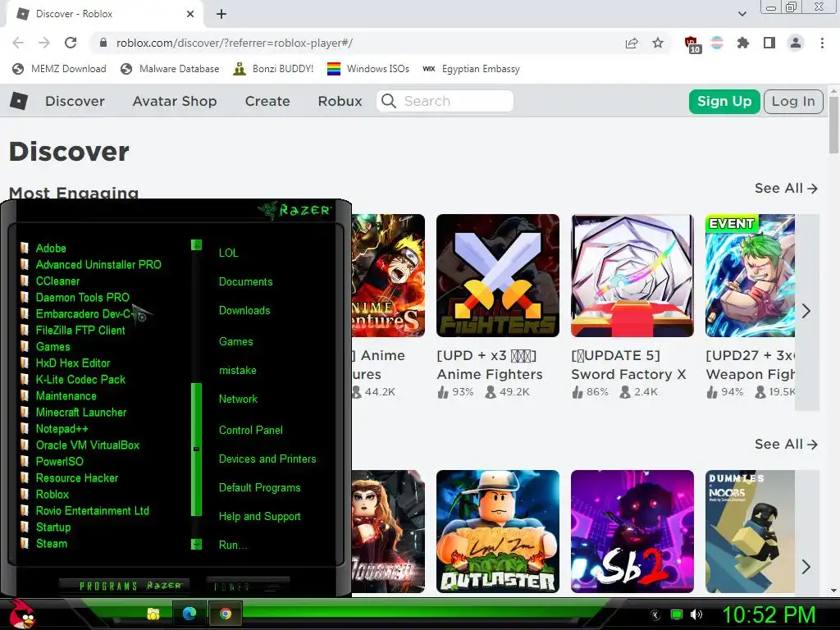
Task: Click the 10:52 PM taskbar clock
Action: [769, 614]
